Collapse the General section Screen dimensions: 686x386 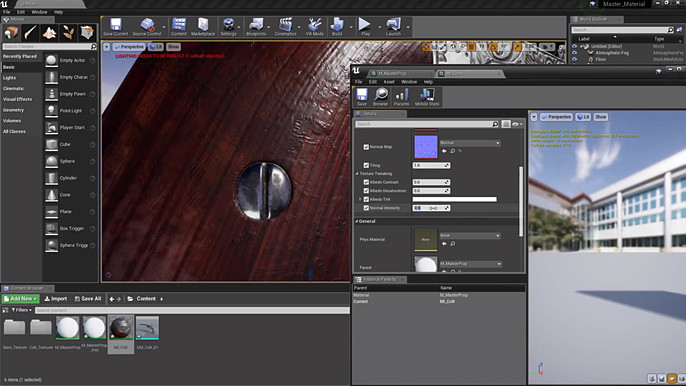(x=357, y=221)
